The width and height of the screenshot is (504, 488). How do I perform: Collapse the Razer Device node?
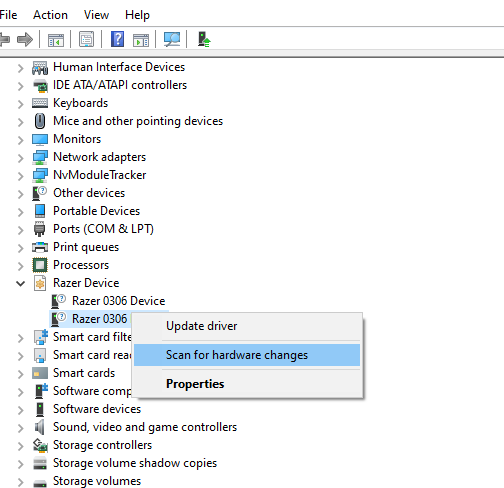tap(21, 284)
